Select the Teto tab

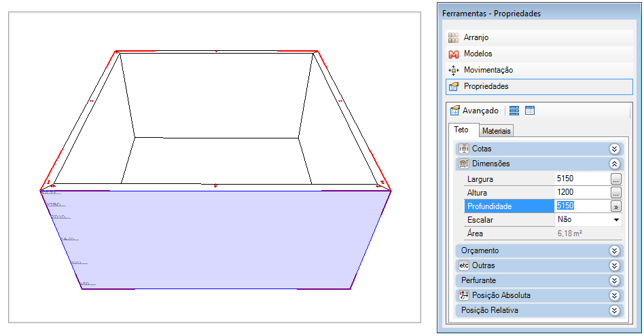pyautogui.click(x=461, y=130)
